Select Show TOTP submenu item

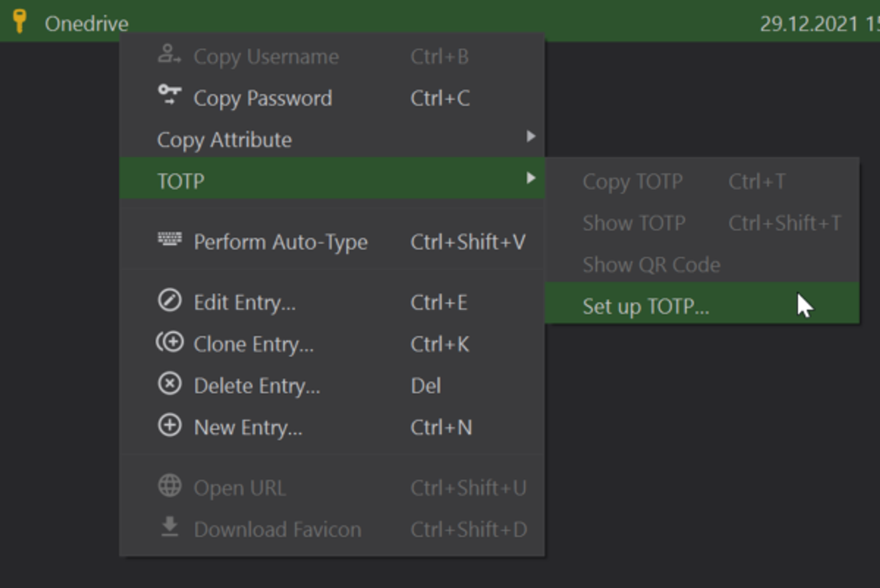point(702,223)
